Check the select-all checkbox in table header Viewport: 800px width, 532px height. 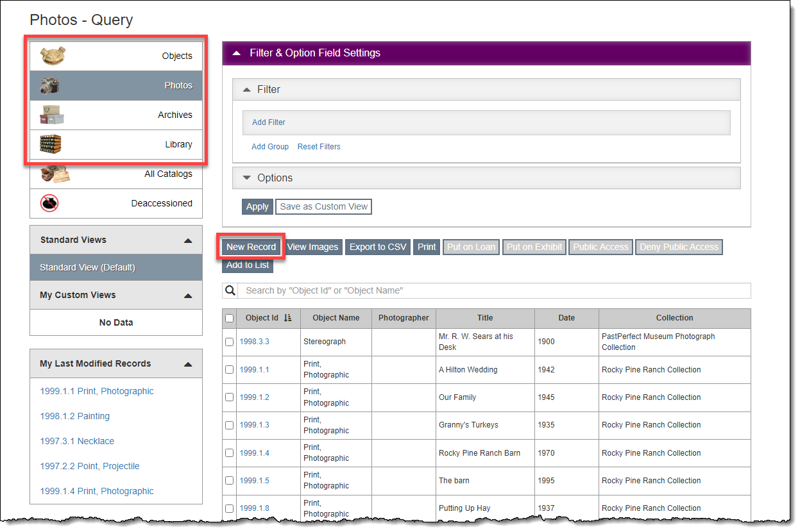pyautogui.click(x=230, y=318)
